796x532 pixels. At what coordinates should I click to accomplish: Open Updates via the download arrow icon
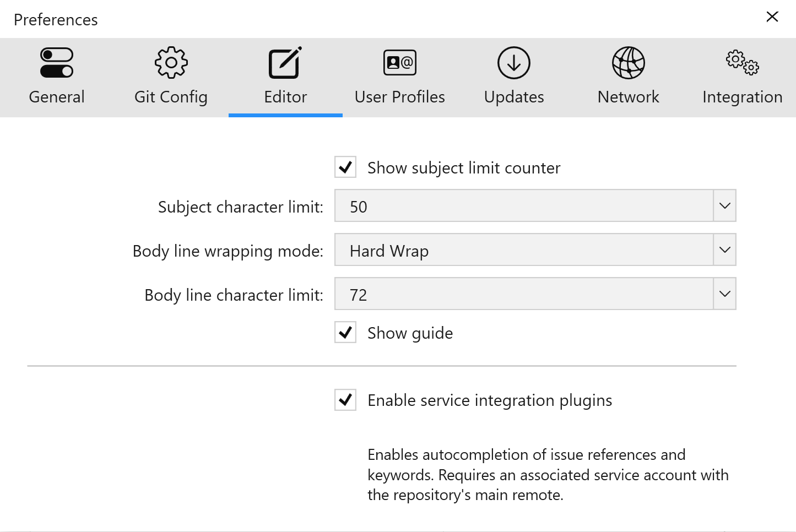[x=513, y=62]
